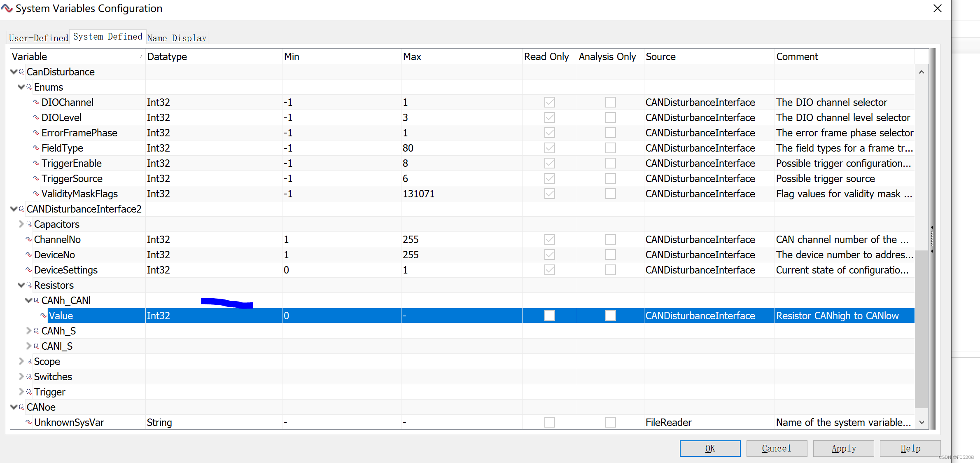
Task: Click the UnknownSysVar variable icon
Action: pos(29,422)
